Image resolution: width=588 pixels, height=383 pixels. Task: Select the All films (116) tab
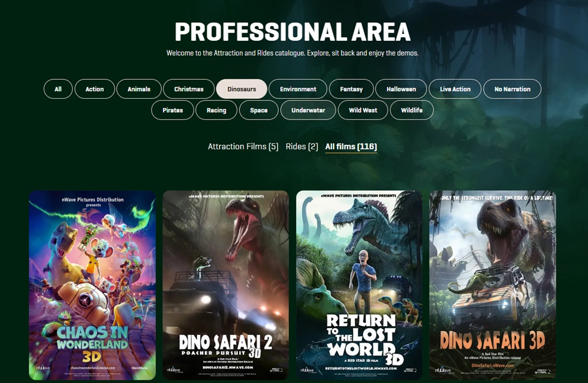point(351,146)
